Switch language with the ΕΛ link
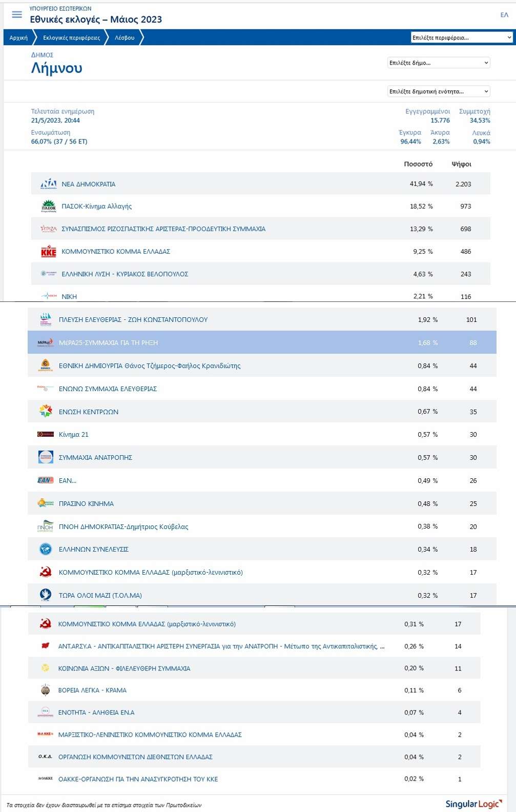The image size is (516, 812). pyautogui.click(x=504, y=15)
